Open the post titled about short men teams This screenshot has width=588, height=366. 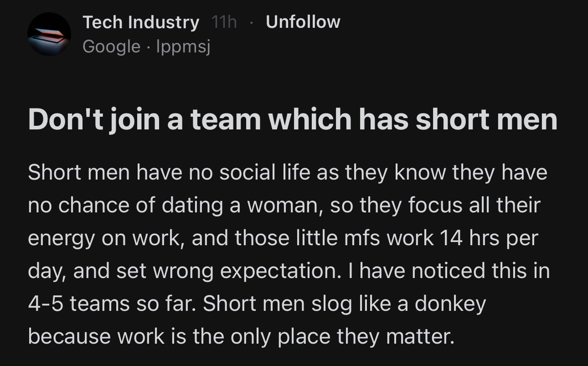click(292, 119)
